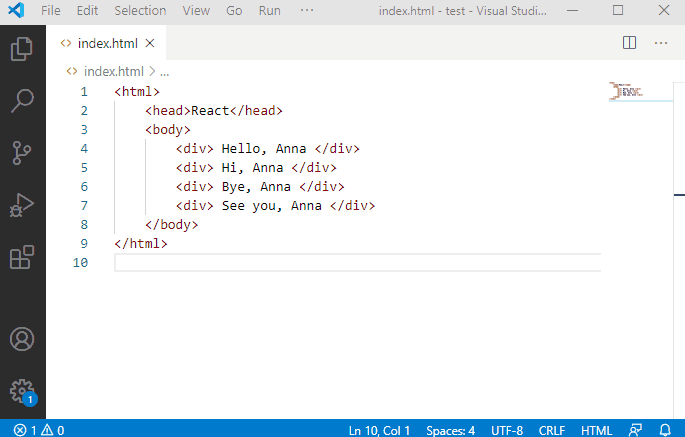Click the closing </body> tag
The width and height of the screenshot is (685, 437).
tap(172, 225)
